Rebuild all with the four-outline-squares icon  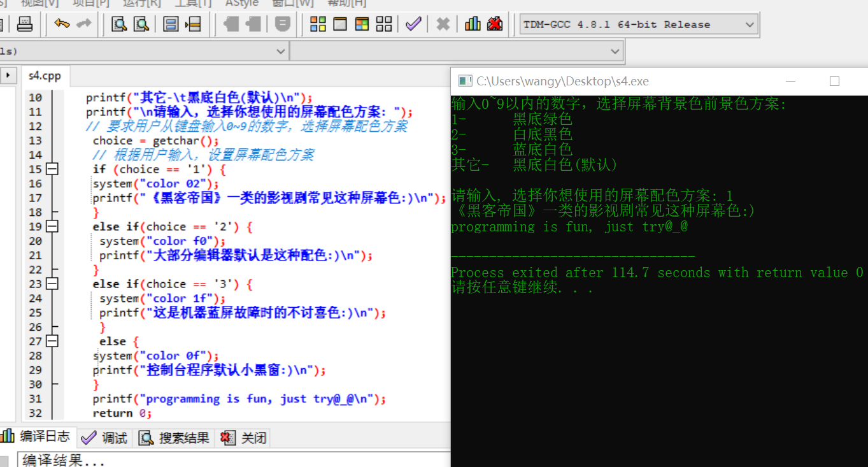[x=384, y=24]
